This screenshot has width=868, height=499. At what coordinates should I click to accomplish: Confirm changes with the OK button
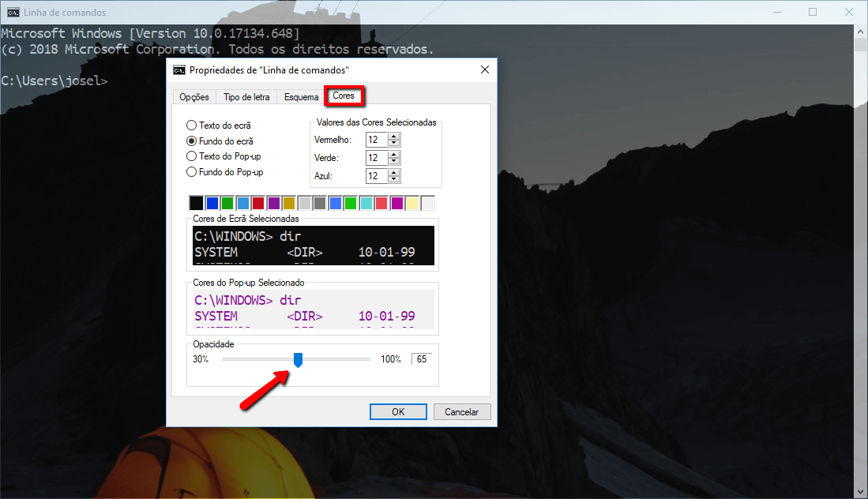[x=398, y=411]
